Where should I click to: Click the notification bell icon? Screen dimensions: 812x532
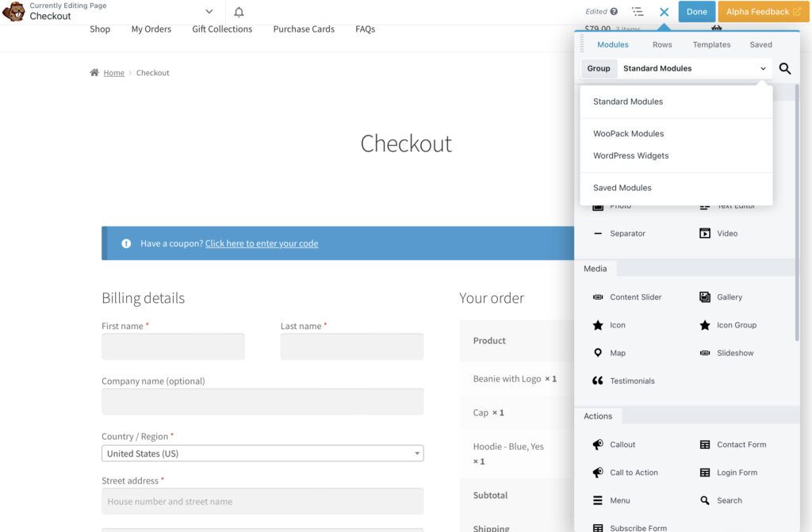click(239, 11)
